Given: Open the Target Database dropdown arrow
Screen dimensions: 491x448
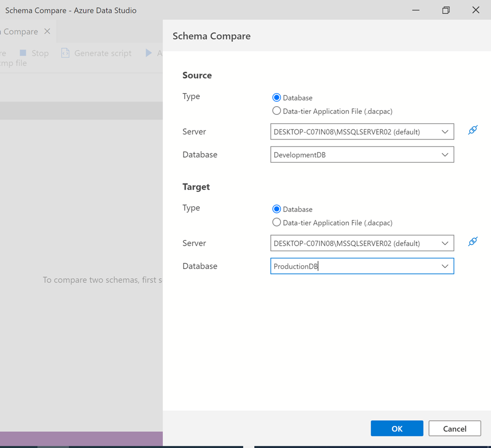Looking at the screenshot, I should [445, 266].
